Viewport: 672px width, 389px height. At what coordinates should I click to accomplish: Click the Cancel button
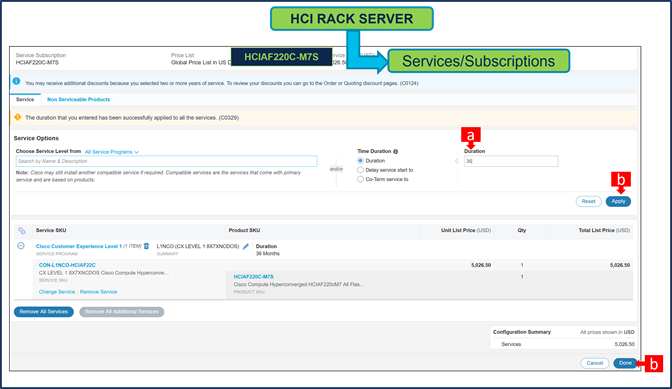click(594, 363)
